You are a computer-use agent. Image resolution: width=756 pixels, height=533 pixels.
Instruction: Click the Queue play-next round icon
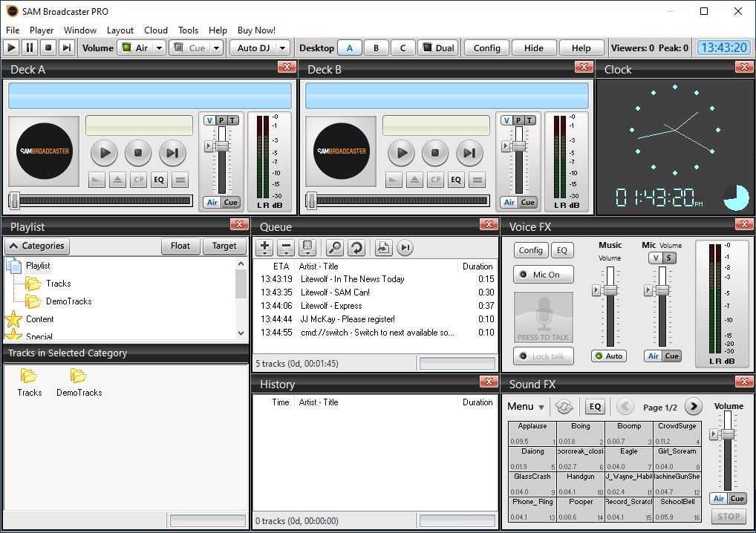coord(405,248)
